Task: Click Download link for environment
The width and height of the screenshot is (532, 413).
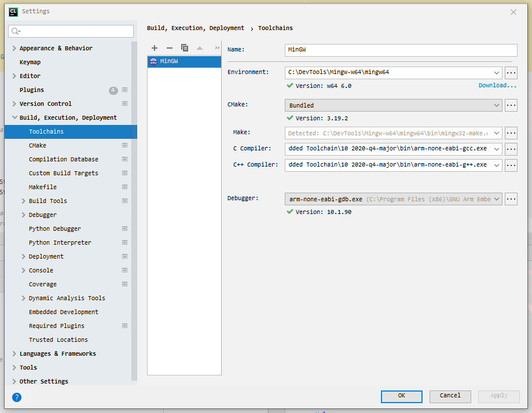Action: click(x=497, y=86)
